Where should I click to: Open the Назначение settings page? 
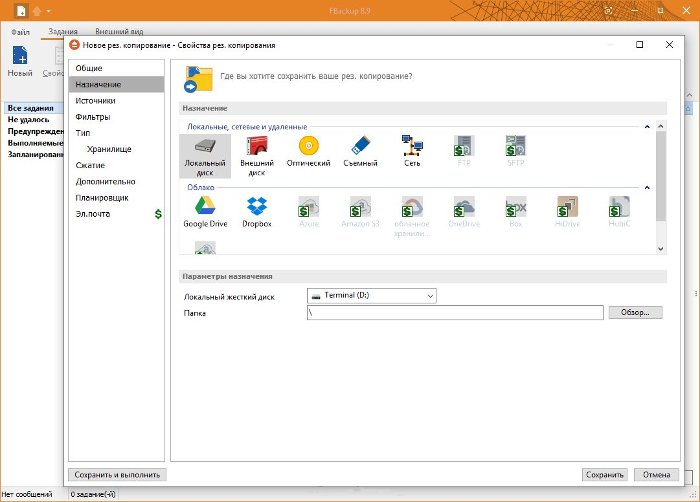click(117, 84)
